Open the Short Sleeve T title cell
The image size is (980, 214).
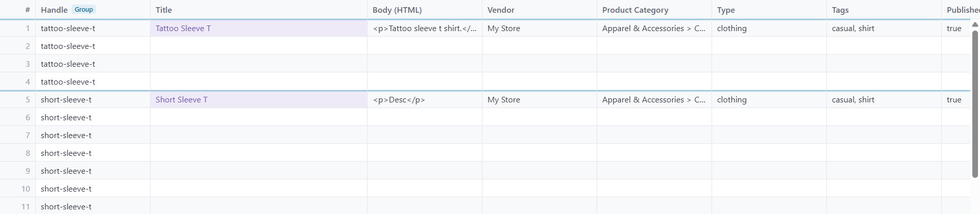point(259,100)
